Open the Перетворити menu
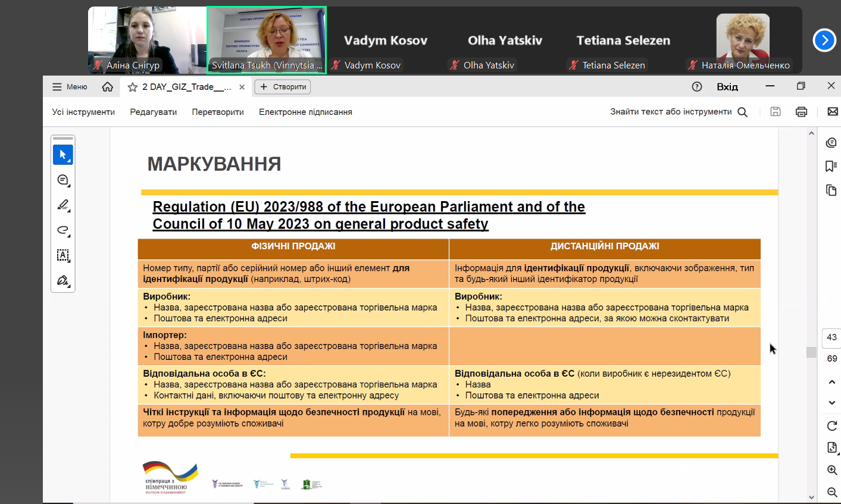Image resolution: width=841 pixels, height=504 pixels. point(218,112)
